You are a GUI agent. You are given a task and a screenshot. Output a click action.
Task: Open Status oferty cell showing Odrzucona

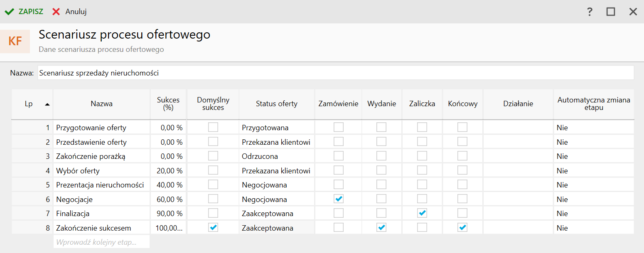click(276, 156)
